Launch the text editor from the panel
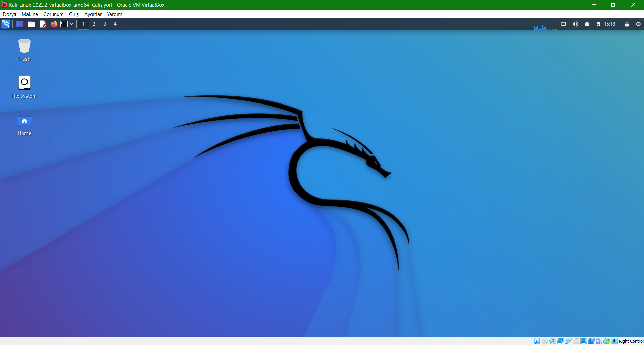The width and height of the screenshot is (644, 345). tap(43, 24)
